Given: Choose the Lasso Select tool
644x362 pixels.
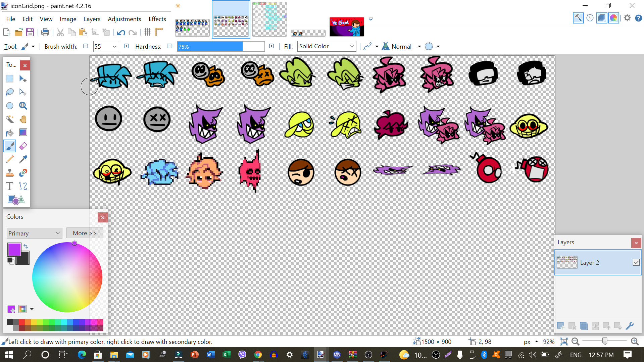Looking at the screenshot, I should (9, 92).
